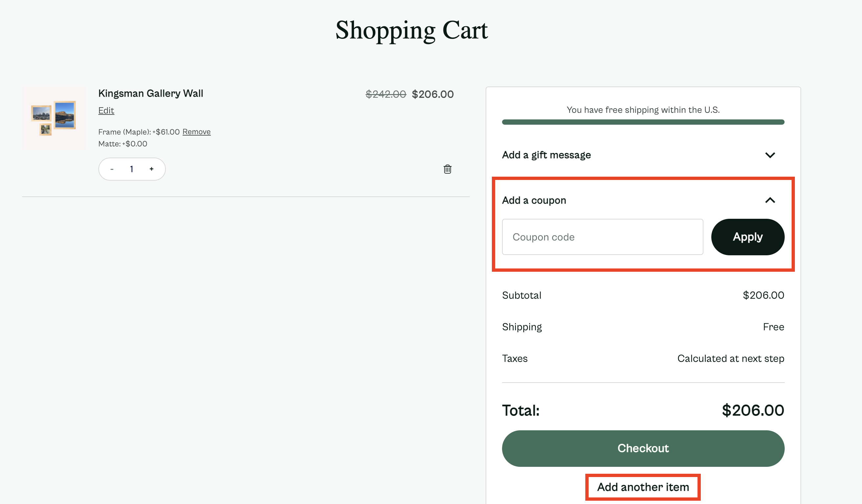Click the Kingsman Gallery Wall product title
Image resolution: width=862 pixels, height=504 pixels.
[x=150, y=93]
